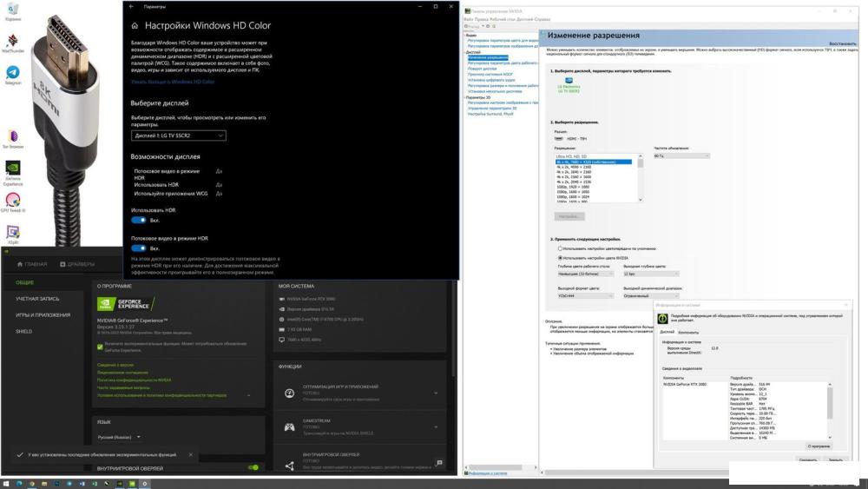868x489 pixels.
Task: Open File Explorer from the taskbar
Action: pyautogui.click(x=44, y=484)
